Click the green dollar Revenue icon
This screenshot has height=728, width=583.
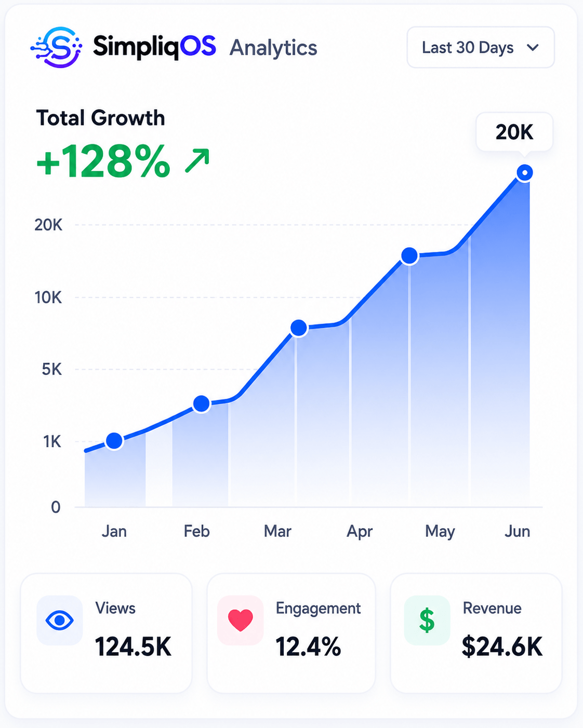[x=427, y=620]
